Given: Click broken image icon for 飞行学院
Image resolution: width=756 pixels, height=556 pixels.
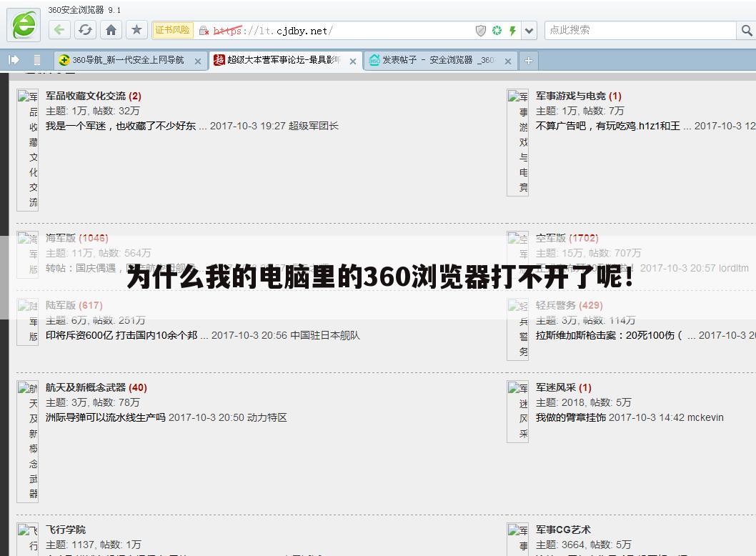Looking at the screenshot, I should pos(27,539).
